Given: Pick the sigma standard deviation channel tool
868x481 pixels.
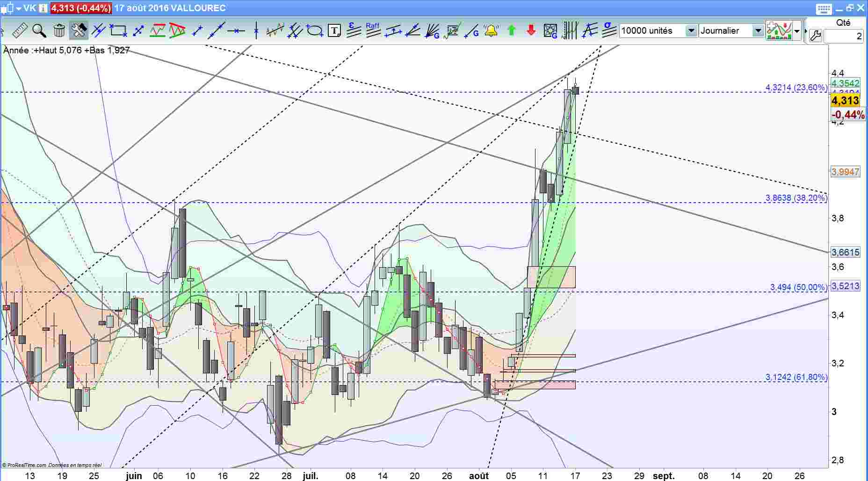Looking at the screenshot, I should point(609,31).
